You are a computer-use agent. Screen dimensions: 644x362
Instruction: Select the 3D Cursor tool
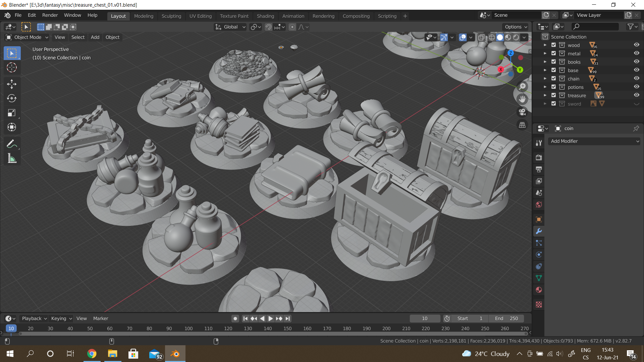click(x=12, y=67)
